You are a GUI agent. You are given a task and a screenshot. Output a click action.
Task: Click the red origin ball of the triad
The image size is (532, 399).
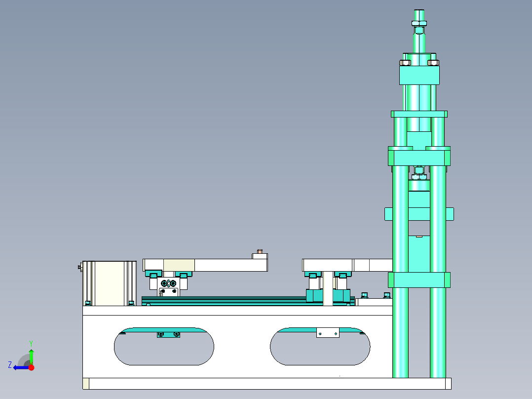coord(32,367)
